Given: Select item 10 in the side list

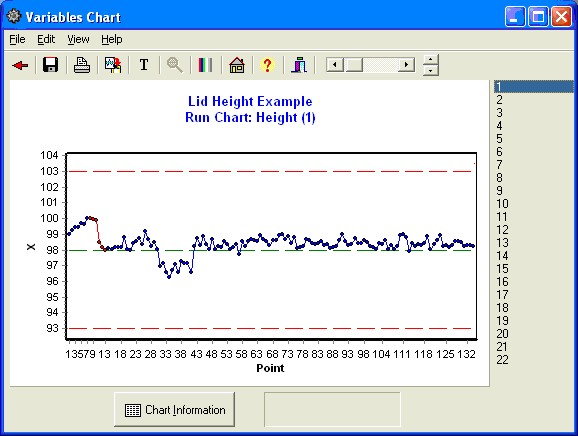Looking at the screenshot, I should coord(534,204).
